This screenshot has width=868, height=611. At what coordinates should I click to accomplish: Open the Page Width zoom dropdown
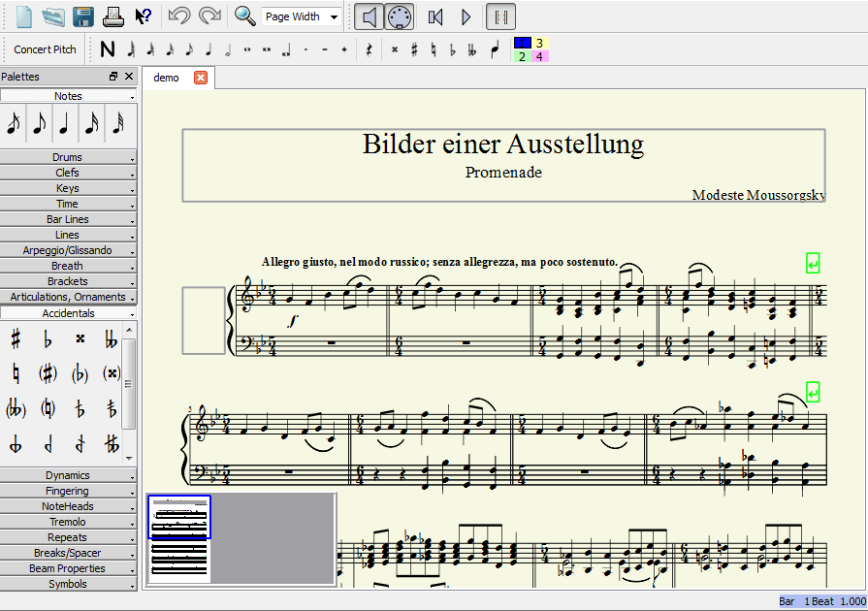point(299,16)
